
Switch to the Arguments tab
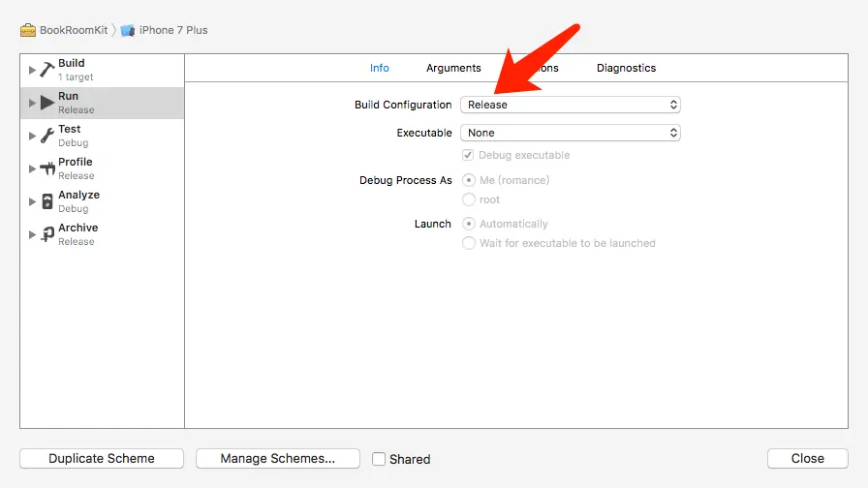pos(453,68)
